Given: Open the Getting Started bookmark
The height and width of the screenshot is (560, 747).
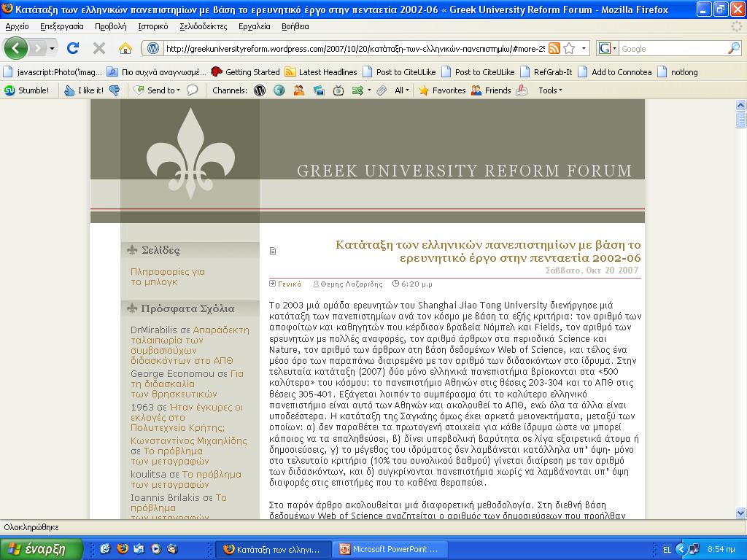Looking at the screenshot, I should coord(245,72).
